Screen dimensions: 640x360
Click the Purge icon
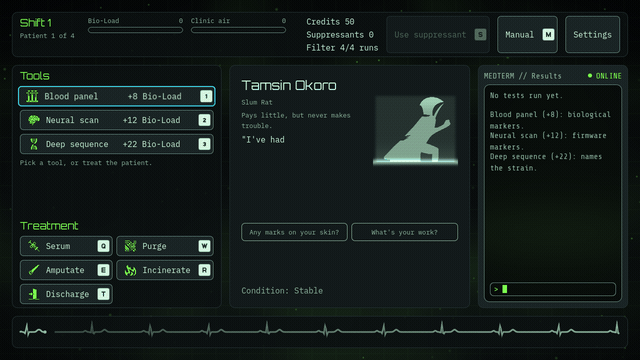coord(130,246)
